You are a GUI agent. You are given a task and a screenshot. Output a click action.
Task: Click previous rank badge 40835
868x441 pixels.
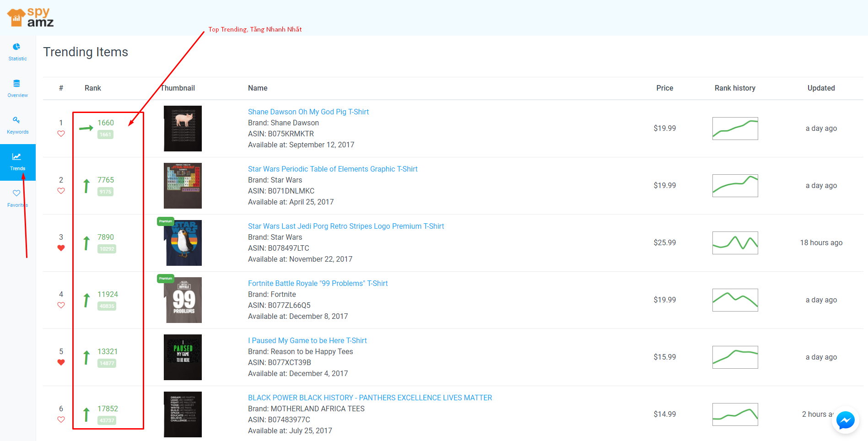click(107, 306)
